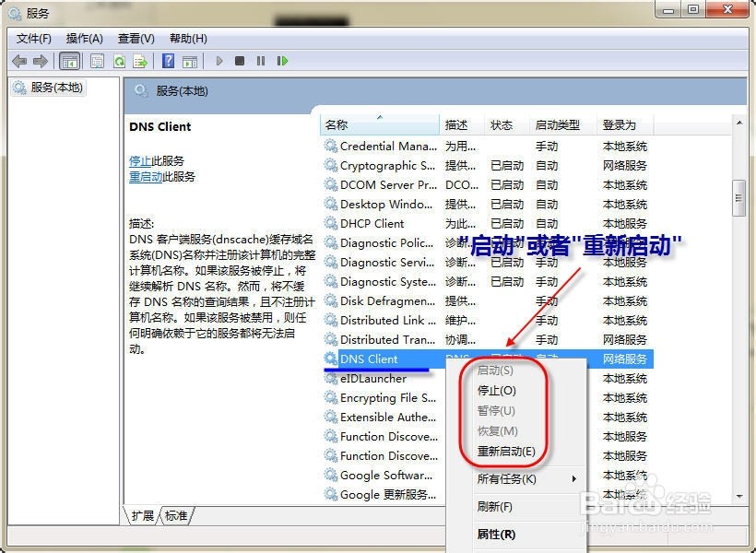Open the 查看(V) menu

click(136, 38)
